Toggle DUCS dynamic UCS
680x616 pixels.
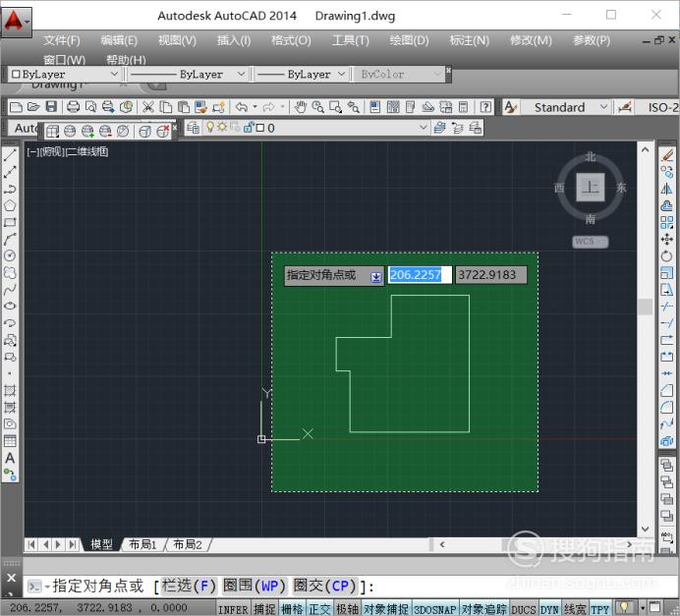[x=524, y=609]
